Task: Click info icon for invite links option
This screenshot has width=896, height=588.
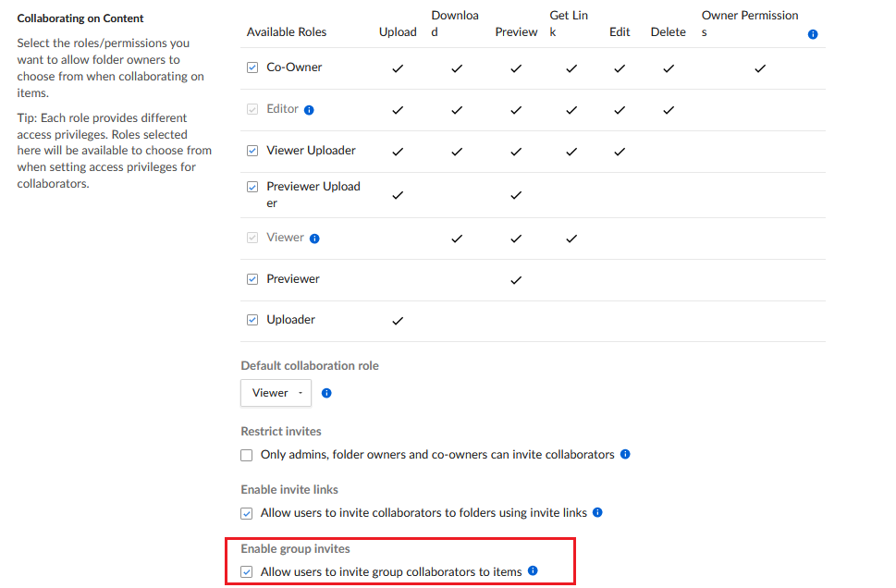Action: coord(597,512)
